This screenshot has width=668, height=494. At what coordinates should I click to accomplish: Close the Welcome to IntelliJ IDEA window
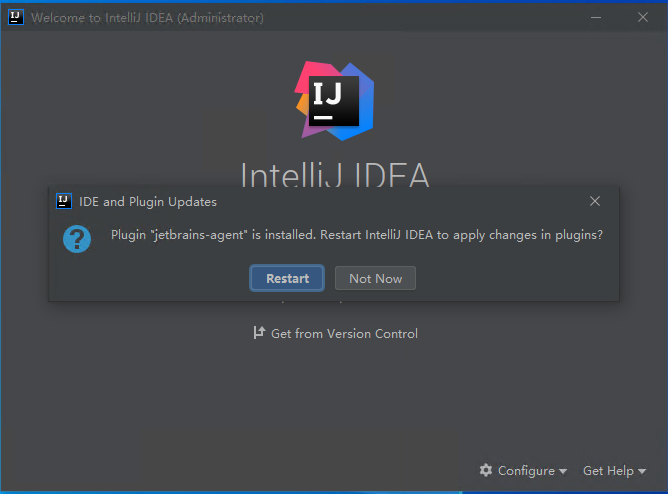pyautogui.click(x=643, y=17)
